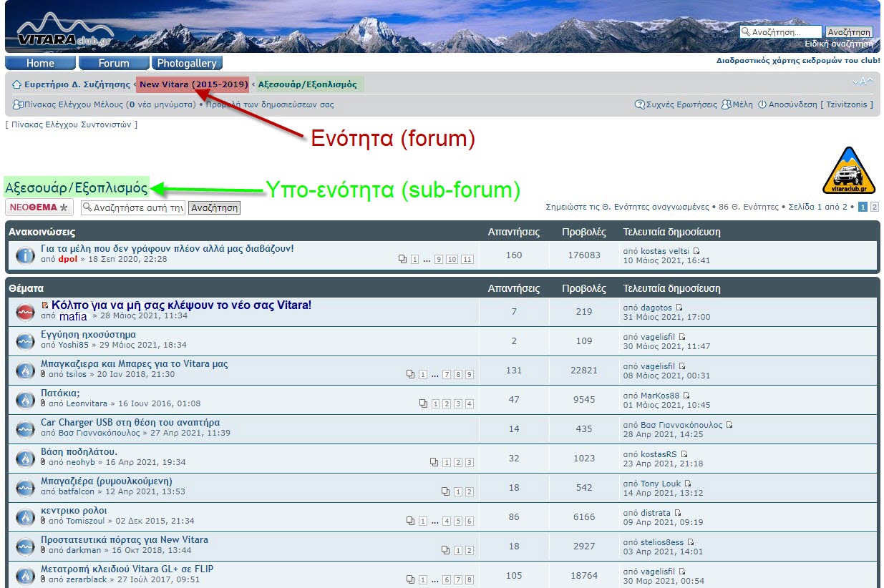Focus the header Αναζήτηση search field

pos(781,32)
